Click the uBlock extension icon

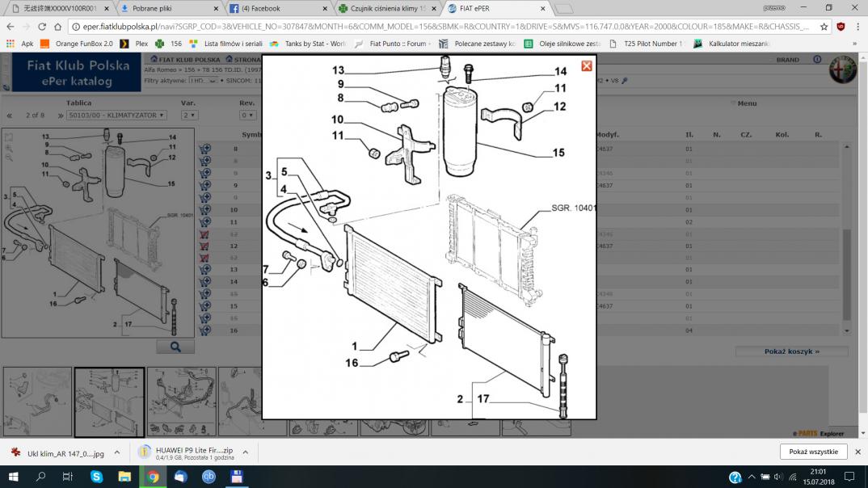(841, 27)
